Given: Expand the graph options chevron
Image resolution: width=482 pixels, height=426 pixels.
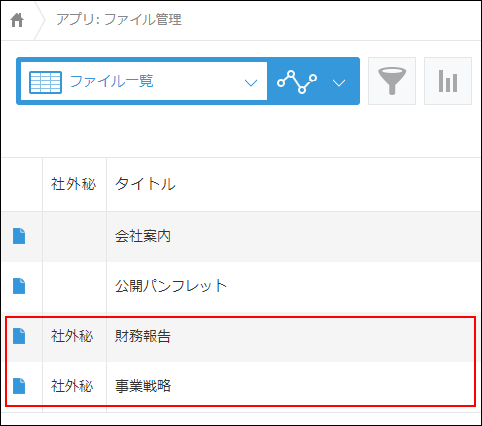Looking at the screenshot, I should [x=339, y=83].
